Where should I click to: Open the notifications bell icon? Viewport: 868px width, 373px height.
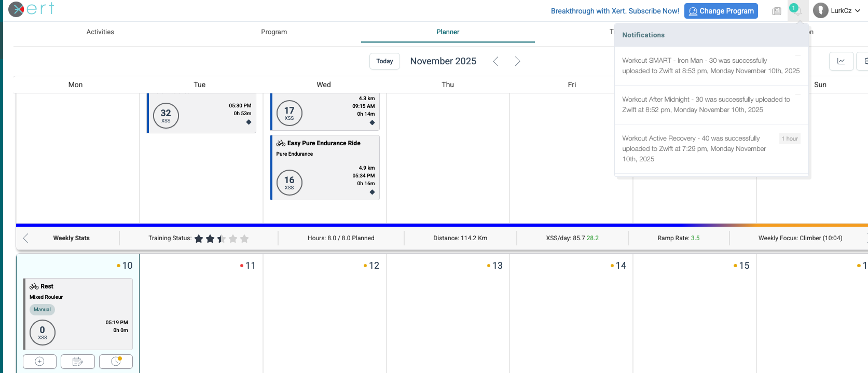pyautogui.click(x=795, y=10)
